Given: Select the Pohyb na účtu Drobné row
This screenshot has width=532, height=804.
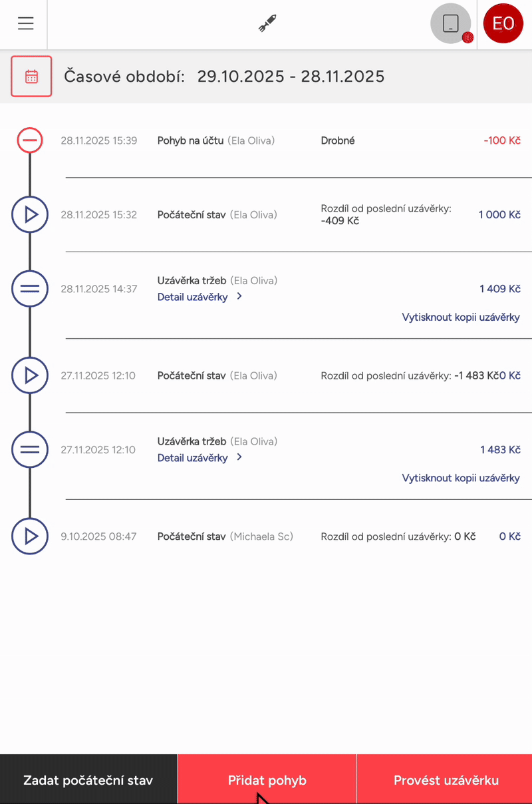Looking at the screenshot, I should coord(293,140).
